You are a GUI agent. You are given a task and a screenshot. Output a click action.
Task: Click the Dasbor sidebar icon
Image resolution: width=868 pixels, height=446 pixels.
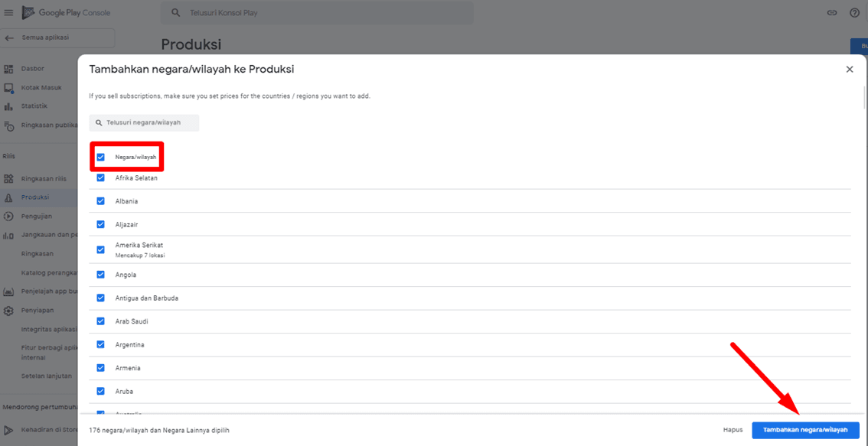pos(8,69)
